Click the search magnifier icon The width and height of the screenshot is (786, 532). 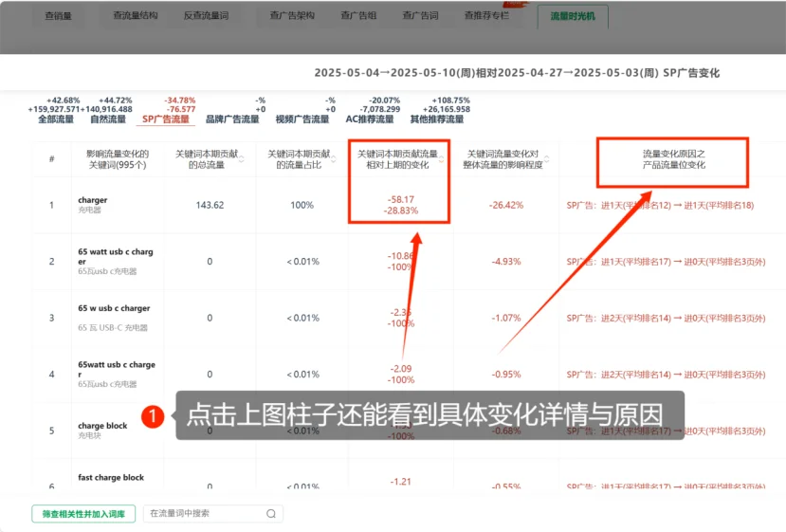point(271,513)
